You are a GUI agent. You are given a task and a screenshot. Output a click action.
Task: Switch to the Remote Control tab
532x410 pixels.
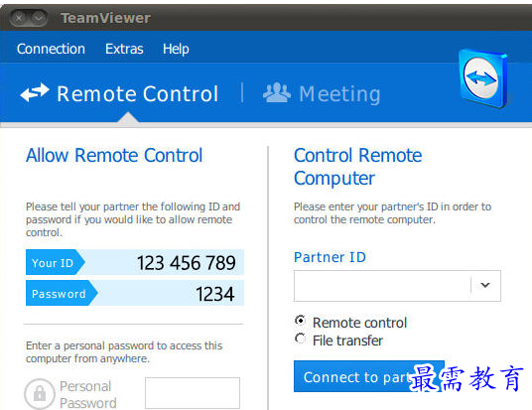119,93
